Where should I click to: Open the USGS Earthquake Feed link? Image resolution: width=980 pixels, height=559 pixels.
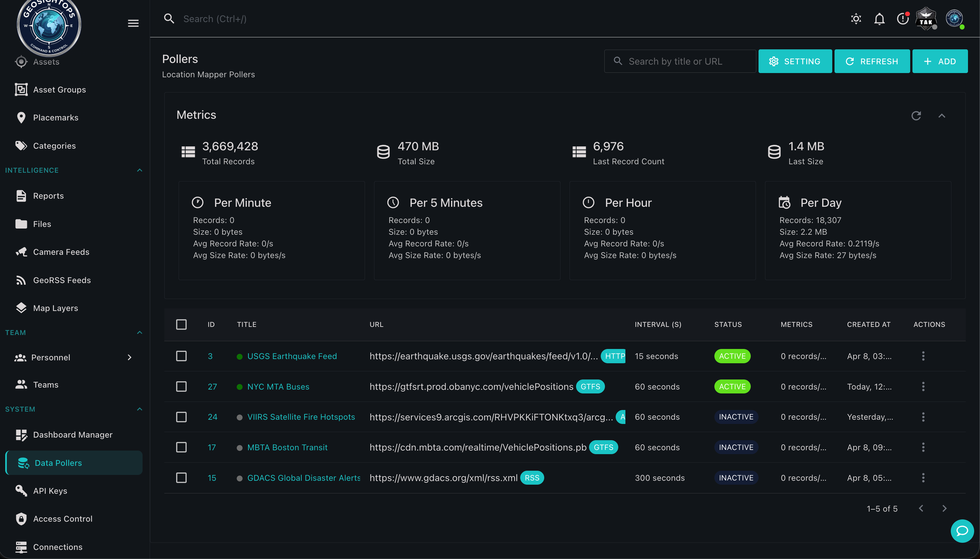(292, 356)
